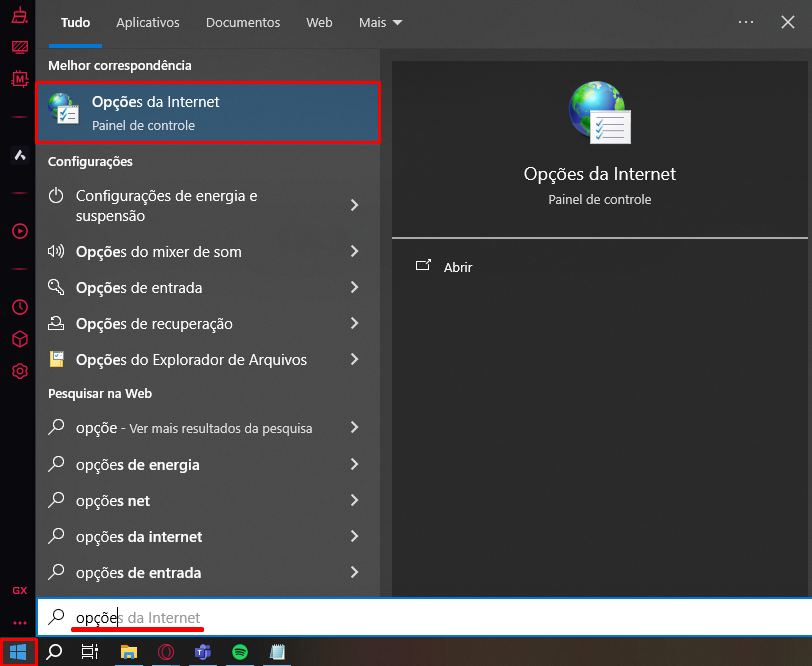Screen dimensions: 812x666
Task: Open the Mais dropdown filter
Action: pyautogui.click(x=380, y=22)
